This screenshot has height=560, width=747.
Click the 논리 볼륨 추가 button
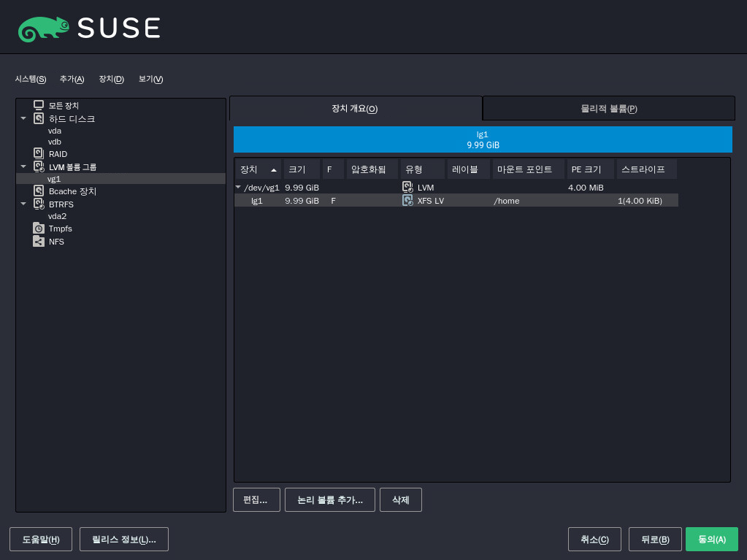click(329, 500)
